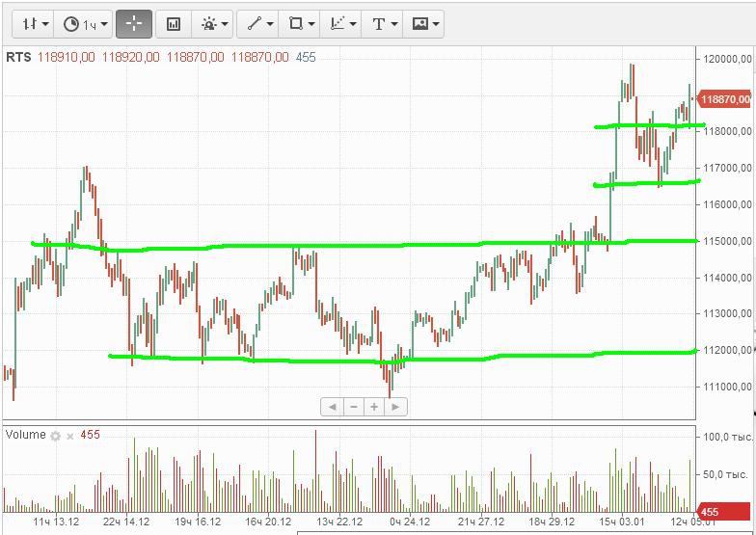Click the 16ч 20.12 time axis label

[268, 522]
